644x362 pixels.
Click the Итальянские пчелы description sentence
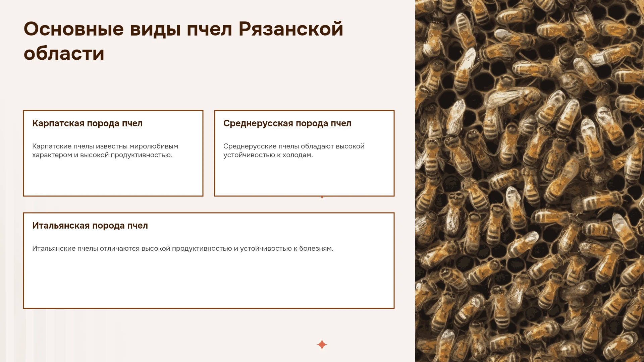(x=183, y=248)
